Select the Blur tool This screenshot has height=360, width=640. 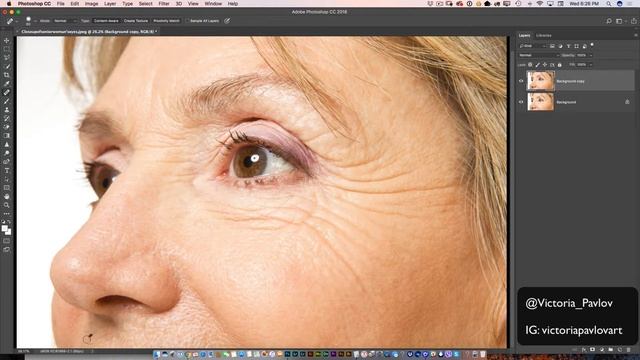click(7, 144)
